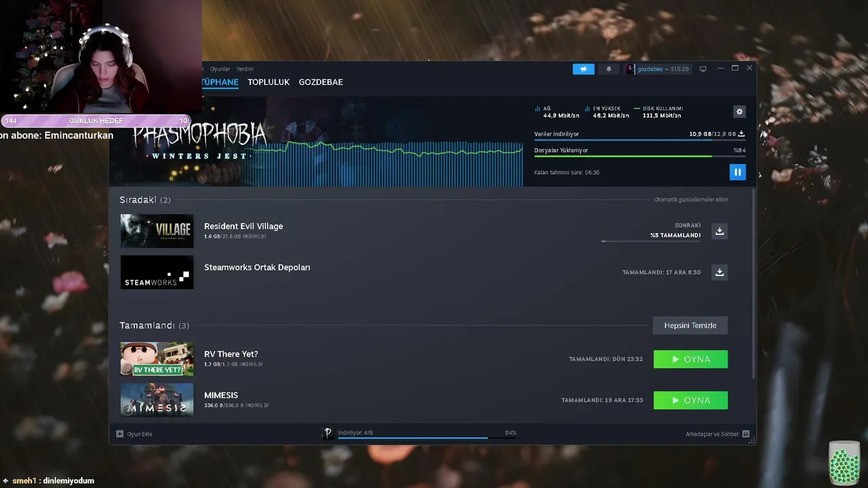Click Oyun Ekle add game link
The width and height of the screenshot is (868, 488).
click(x=140, y=434)
